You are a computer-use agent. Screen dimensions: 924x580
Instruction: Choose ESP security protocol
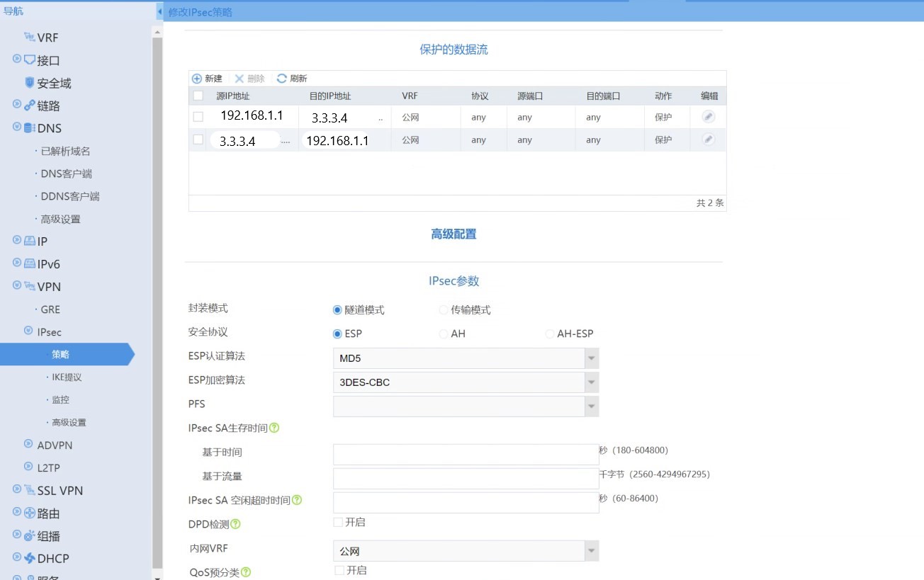click(x=337, y=334)
